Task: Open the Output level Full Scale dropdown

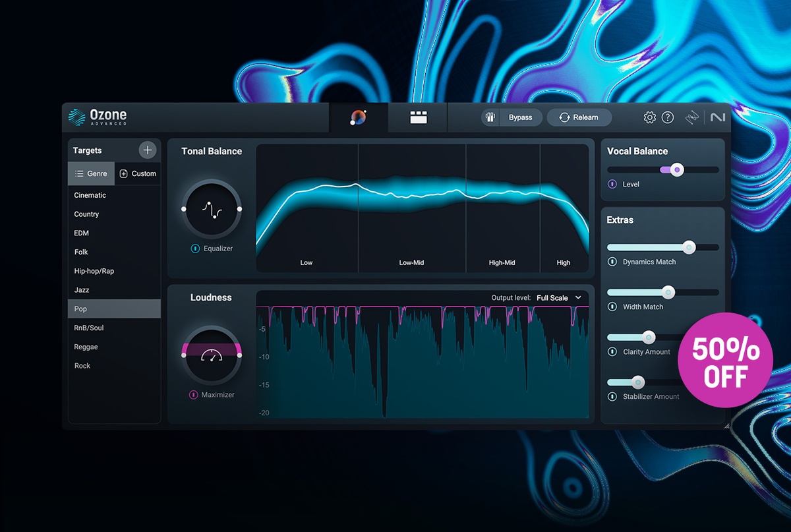Action: [x=559, y=298]
